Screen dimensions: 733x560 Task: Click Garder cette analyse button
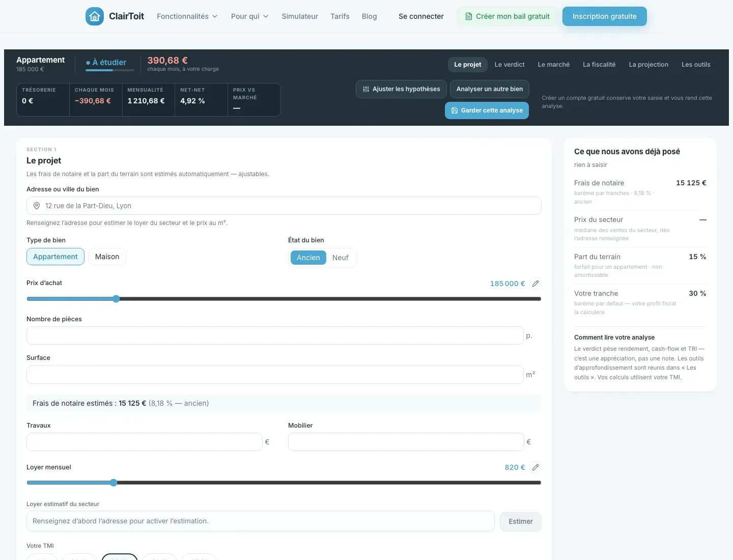click(x=487, y=110)
